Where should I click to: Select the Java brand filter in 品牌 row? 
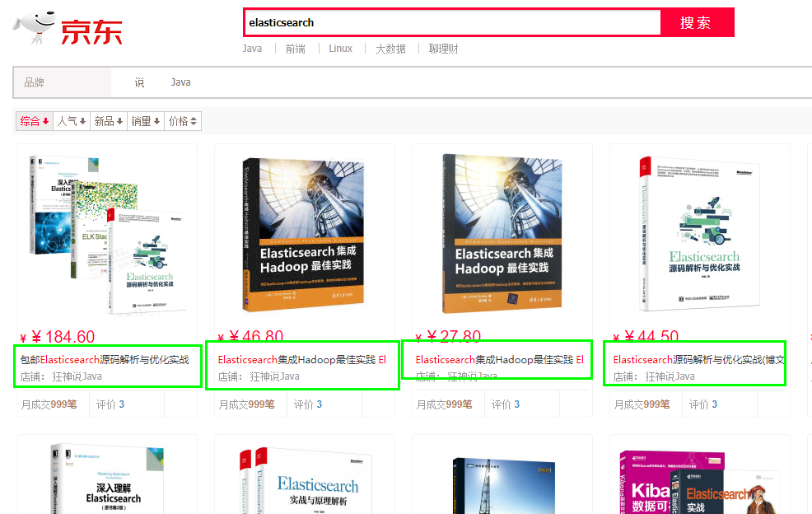pos(180,82)
